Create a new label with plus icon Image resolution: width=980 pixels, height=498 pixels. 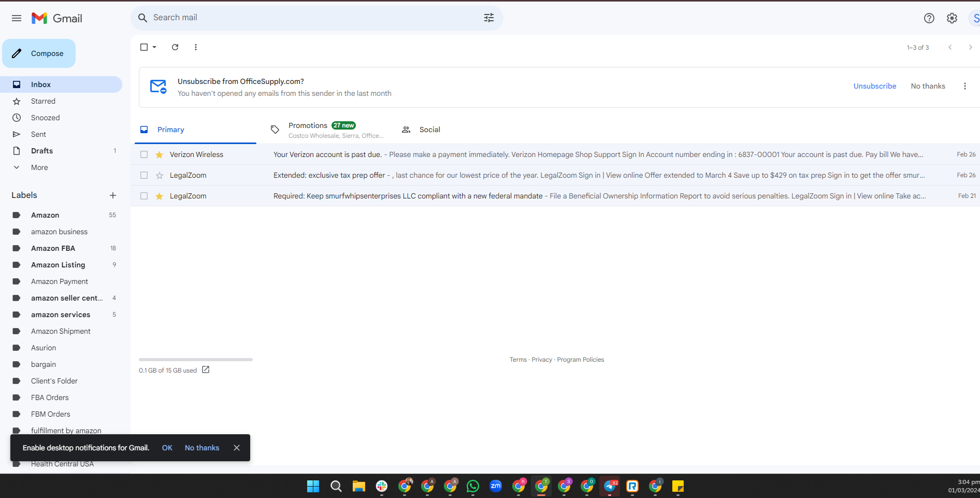(x=113, y=195)
